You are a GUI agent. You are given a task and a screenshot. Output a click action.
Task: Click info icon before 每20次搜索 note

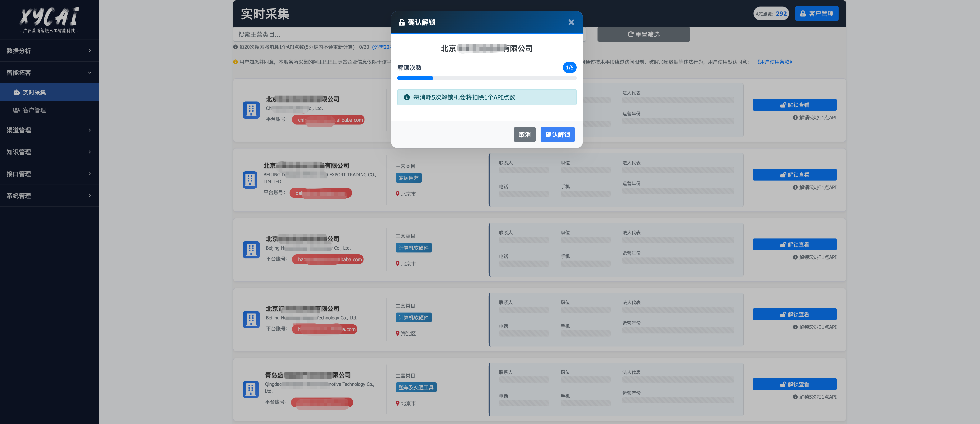[x=236, y=47]
